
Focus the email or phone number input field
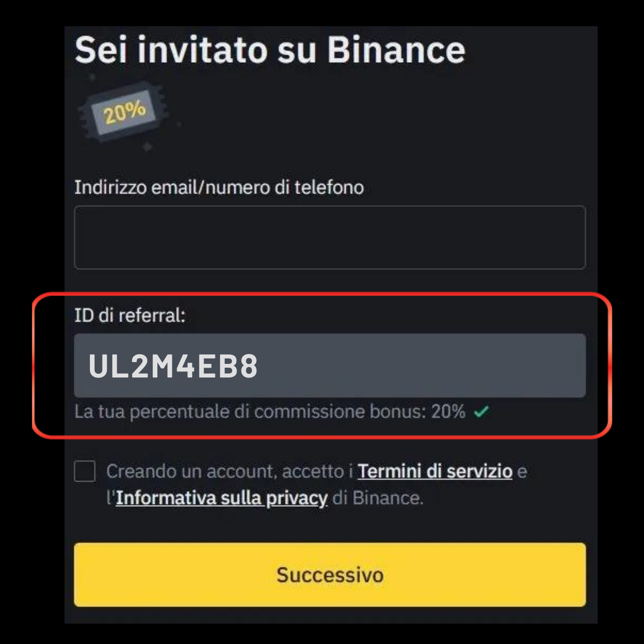[x=330, y=237]
